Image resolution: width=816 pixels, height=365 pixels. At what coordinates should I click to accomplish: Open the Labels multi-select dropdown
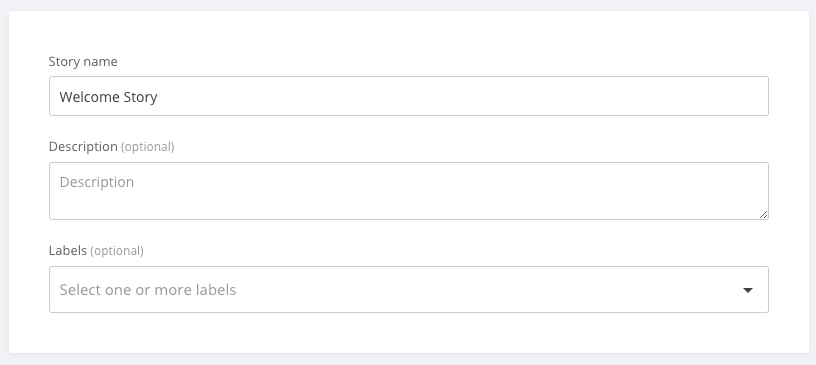(x=409, y=290)
